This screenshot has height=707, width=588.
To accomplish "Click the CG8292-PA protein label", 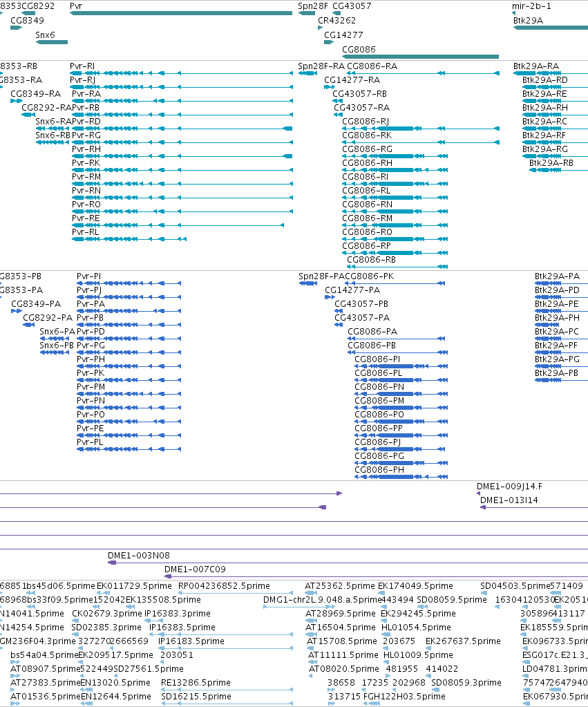I will (48, 318).
